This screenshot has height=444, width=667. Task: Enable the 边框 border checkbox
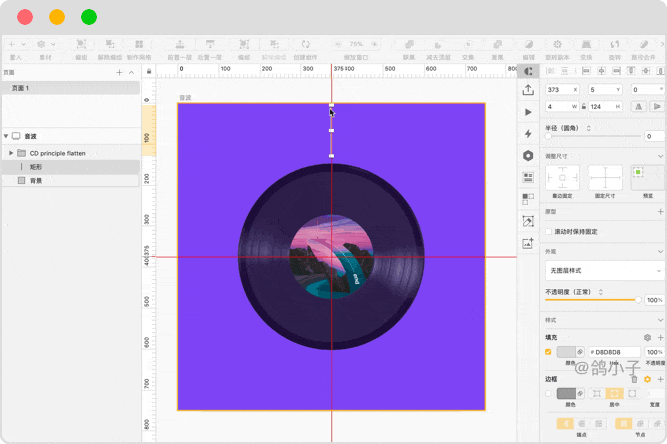548,393
